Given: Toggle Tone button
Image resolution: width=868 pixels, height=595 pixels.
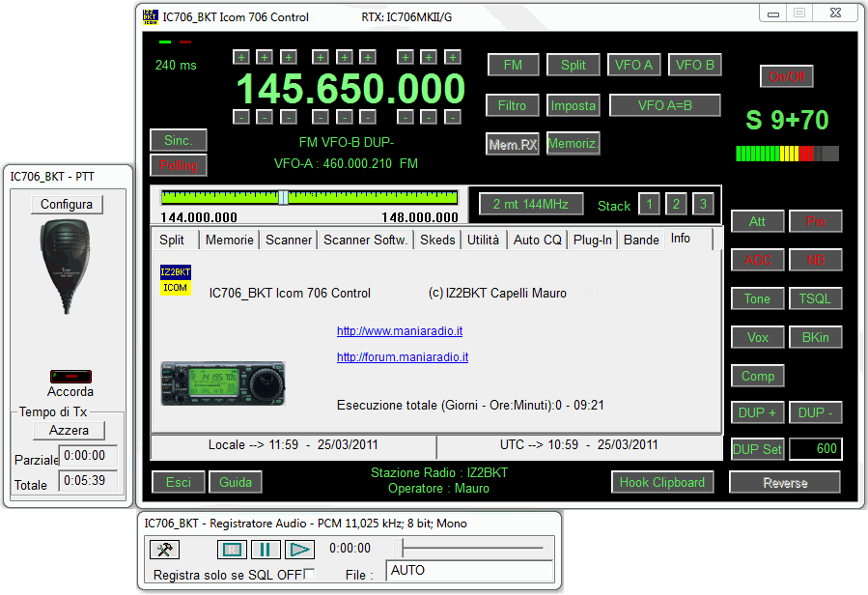Looking at the screenshot, I should point(757,298).
